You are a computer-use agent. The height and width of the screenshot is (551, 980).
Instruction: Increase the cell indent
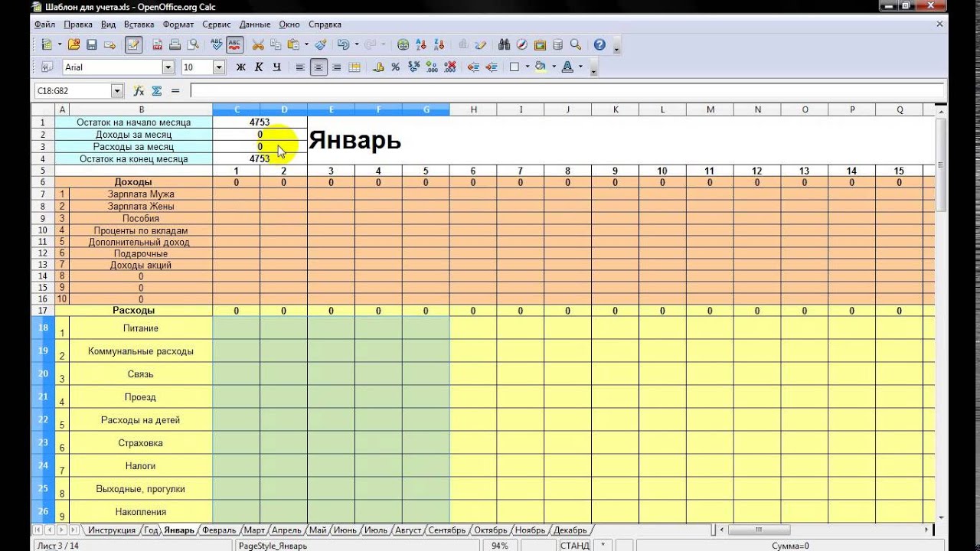click(x=492, y=67)
